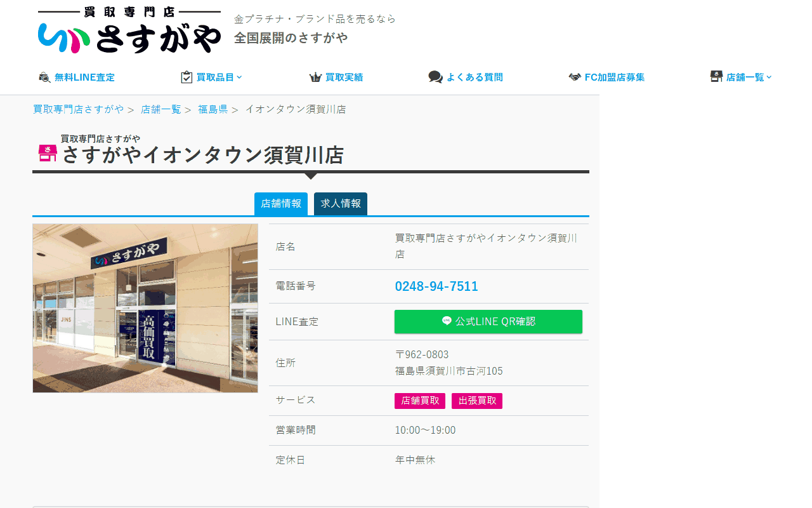Click the FC加盟店募集 handshake icon
812x508 pixels.
click(575, 77)
